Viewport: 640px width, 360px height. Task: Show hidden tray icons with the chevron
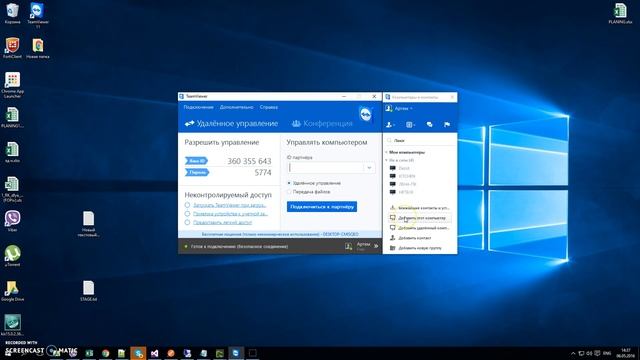coord(573,353)
